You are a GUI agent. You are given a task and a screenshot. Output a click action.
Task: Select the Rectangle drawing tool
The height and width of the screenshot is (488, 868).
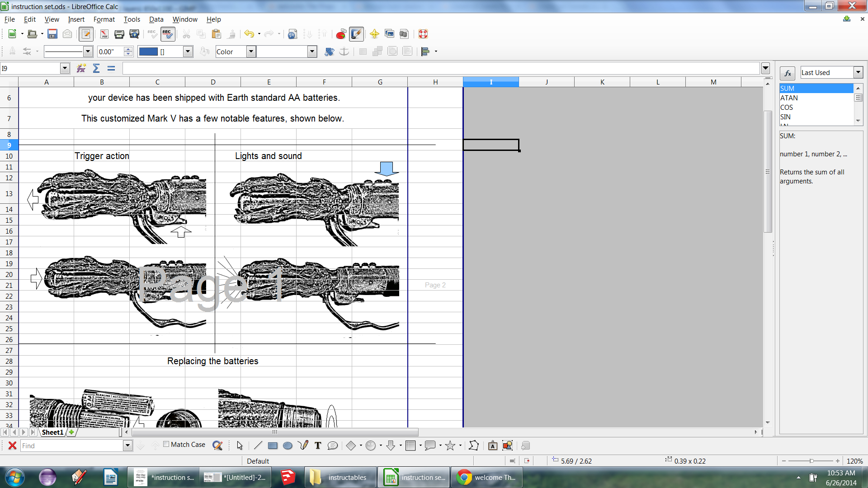[x=273, y=446]
